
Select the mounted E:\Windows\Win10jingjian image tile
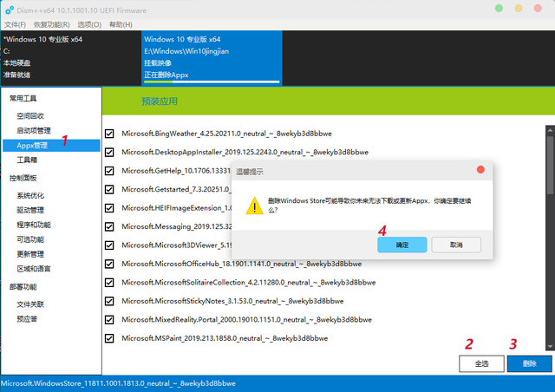[212, 58]
